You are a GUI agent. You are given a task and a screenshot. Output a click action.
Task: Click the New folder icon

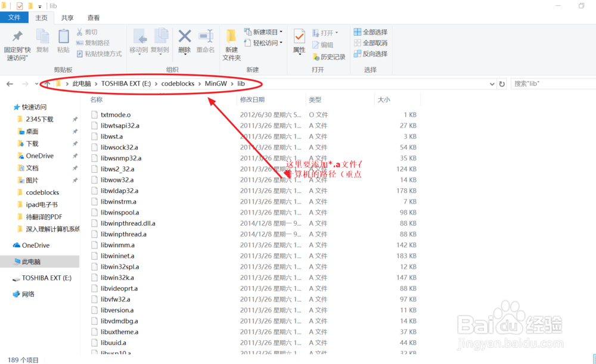[x=231, y=36]
